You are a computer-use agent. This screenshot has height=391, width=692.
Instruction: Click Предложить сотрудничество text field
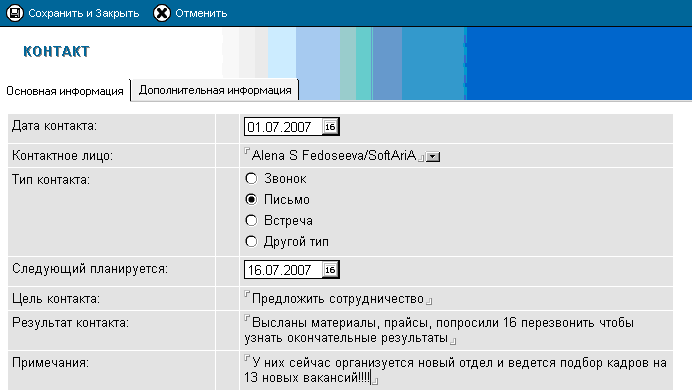(338, 299)
